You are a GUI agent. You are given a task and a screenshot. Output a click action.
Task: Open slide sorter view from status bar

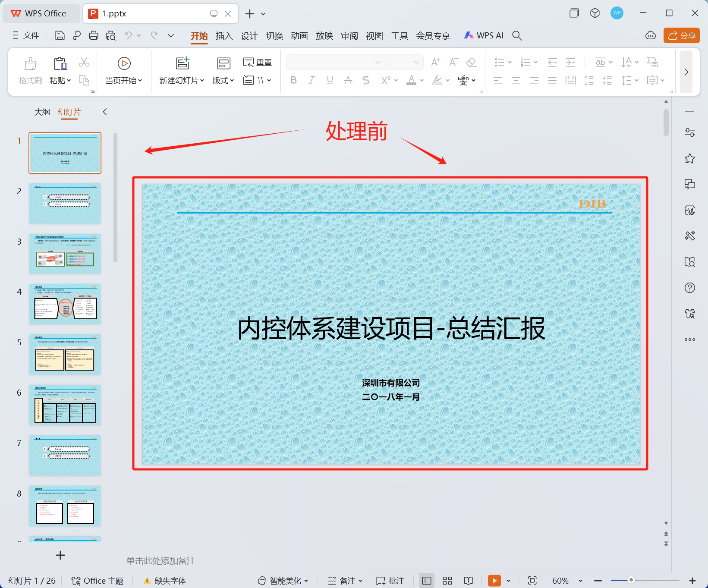point(447,580)
